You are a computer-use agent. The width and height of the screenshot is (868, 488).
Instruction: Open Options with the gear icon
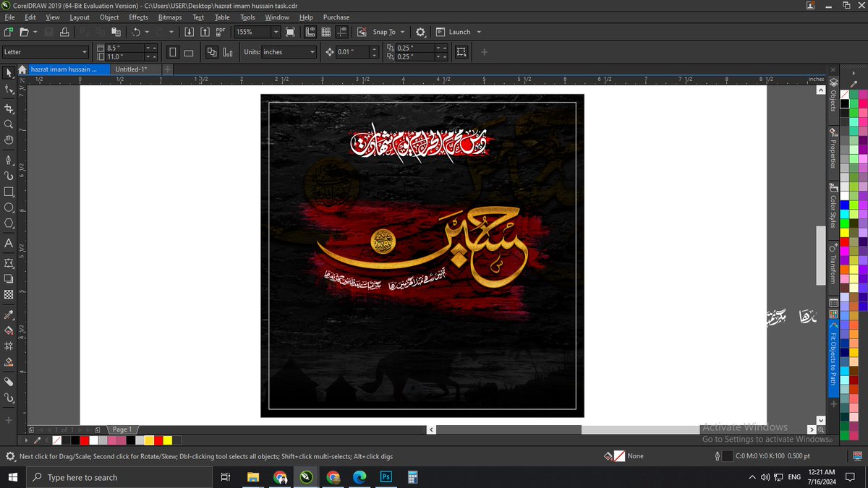coord(420,32)
